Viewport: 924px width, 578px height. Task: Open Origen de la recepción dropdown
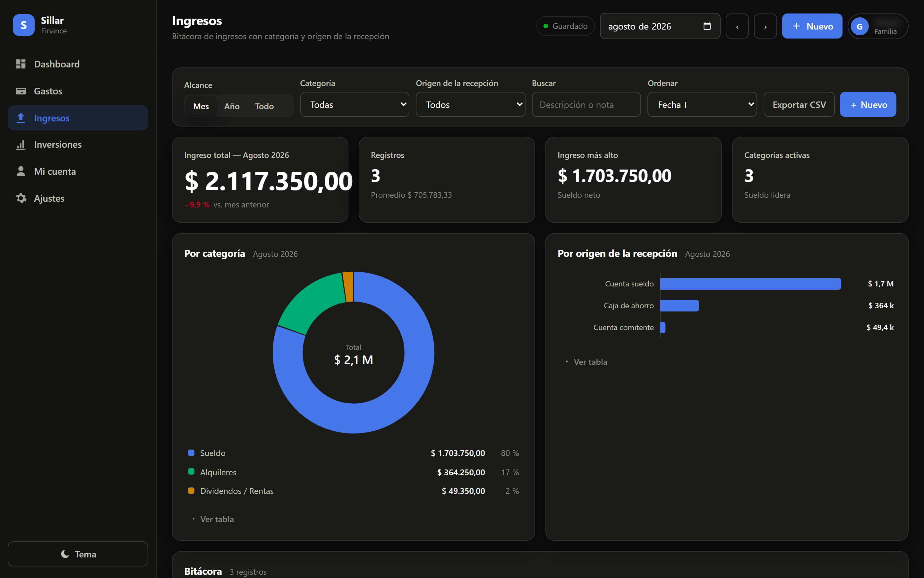(x=470, y=104)
